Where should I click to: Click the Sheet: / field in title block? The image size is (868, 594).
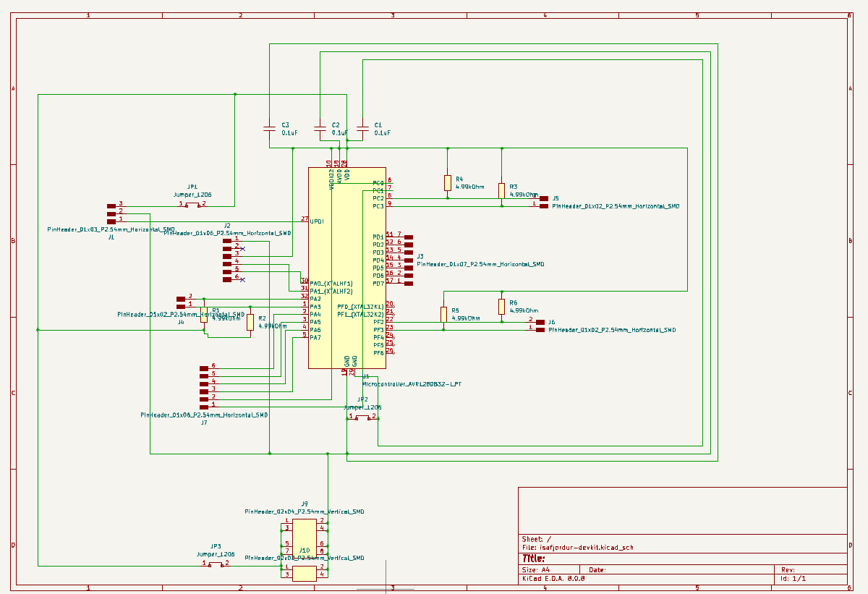pyautogui.click(x=537, y=539)
